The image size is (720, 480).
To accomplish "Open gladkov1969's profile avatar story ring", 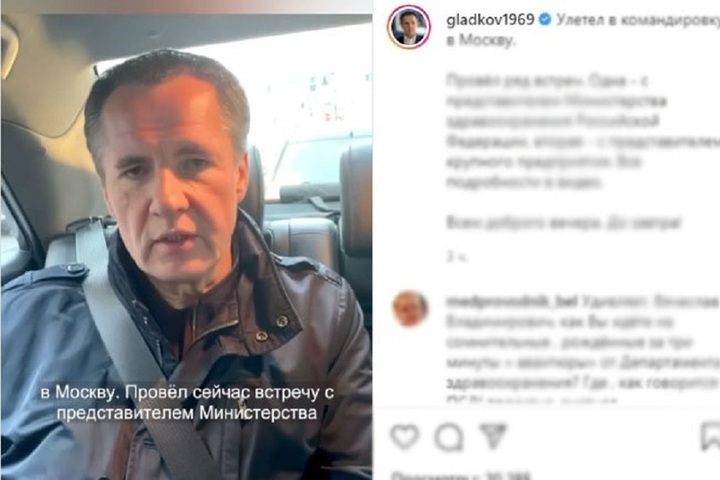I will coord(409,27).
